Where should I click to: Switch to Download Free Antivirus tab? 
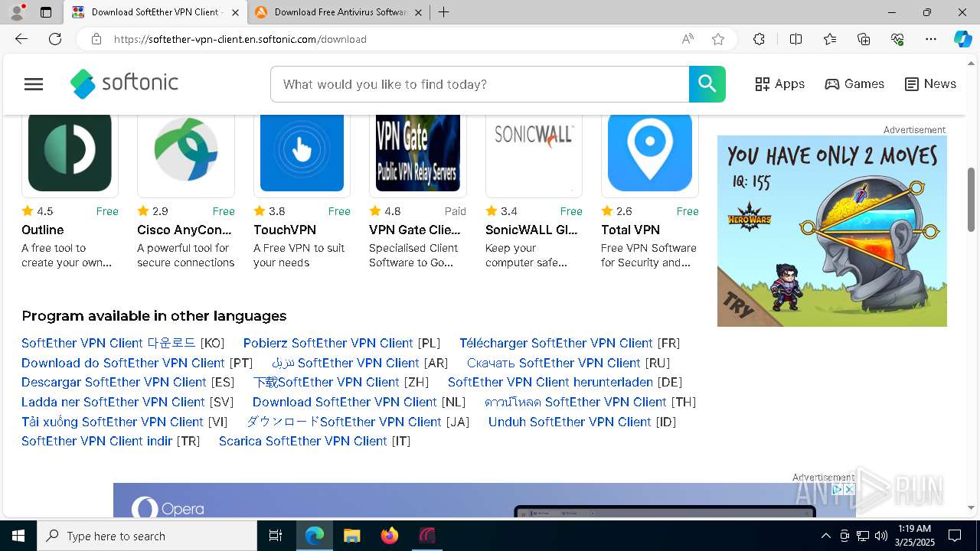pos(338,12)
